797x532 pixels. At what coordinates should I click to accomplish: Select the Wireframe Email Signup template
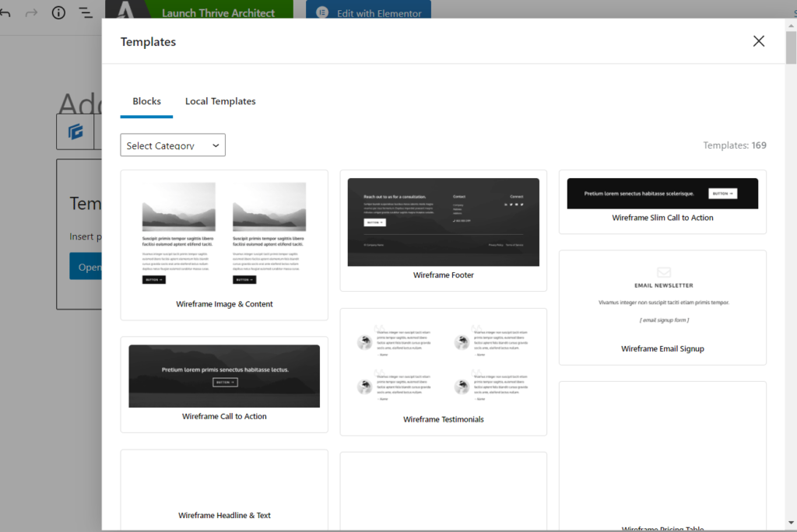(x=662, y=306)
